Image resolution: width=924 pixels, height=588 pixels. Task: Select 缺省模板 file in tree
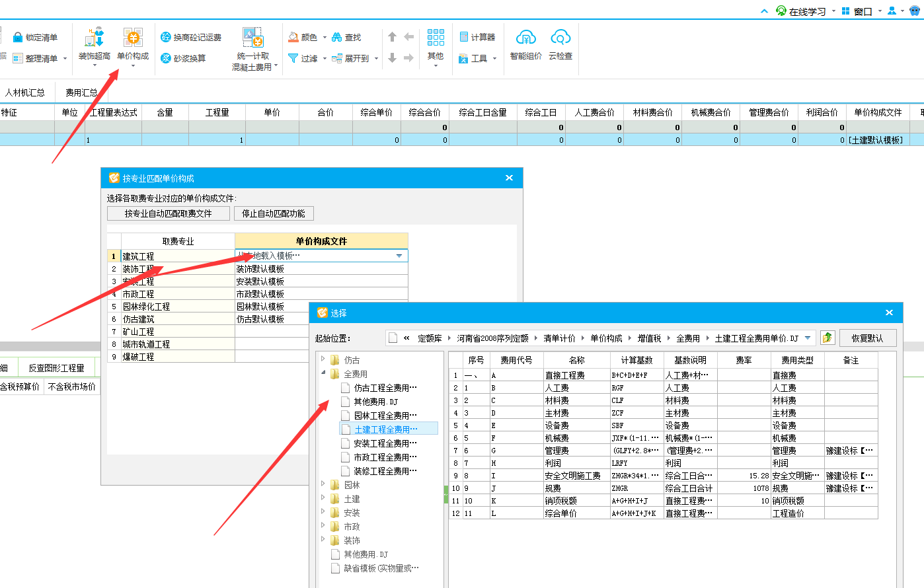point(381,568)
